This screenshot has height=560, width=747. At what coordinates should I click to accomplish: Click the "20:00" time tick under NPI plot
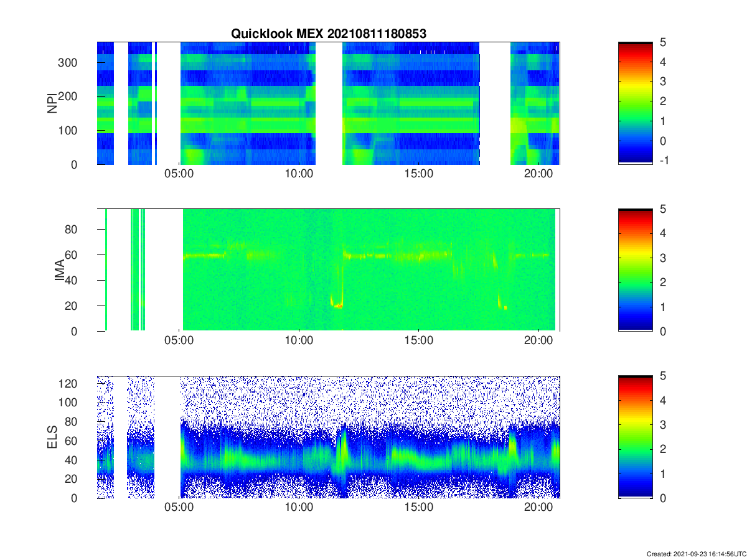538,175
